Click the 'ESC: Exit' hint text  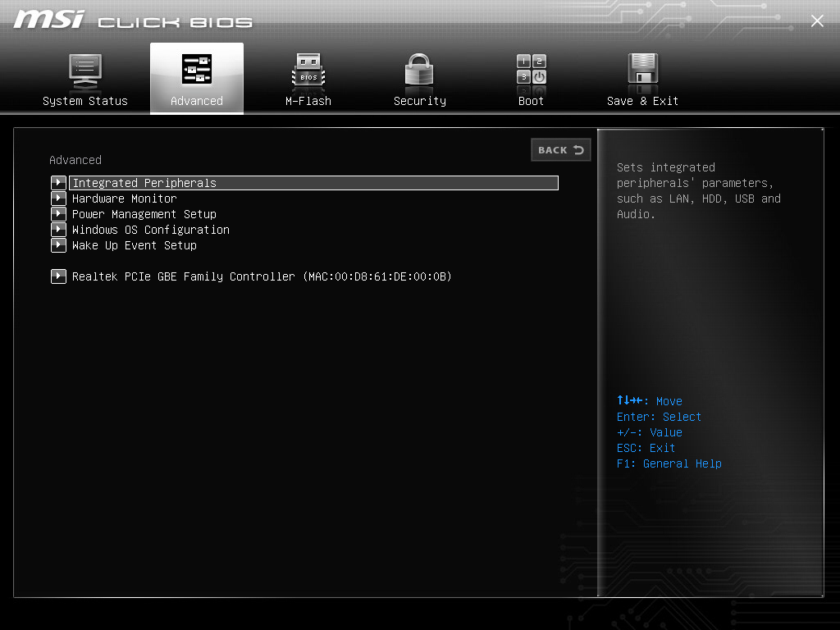646,448
